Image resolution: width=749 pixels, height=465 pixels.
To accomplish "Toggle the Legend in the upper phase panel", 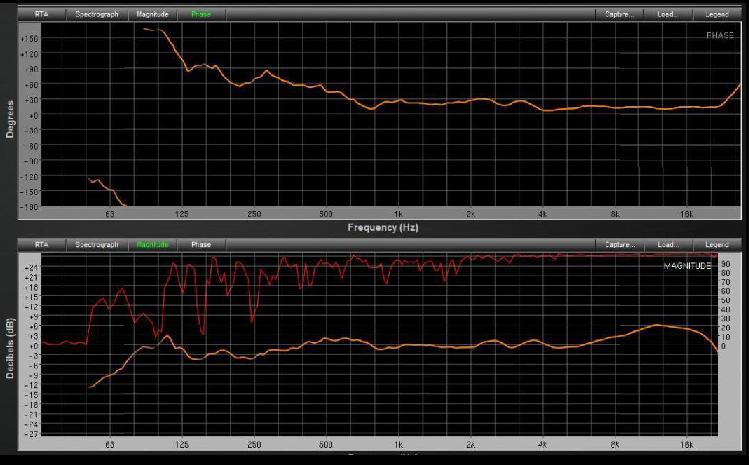I will (x=716, y=15).
